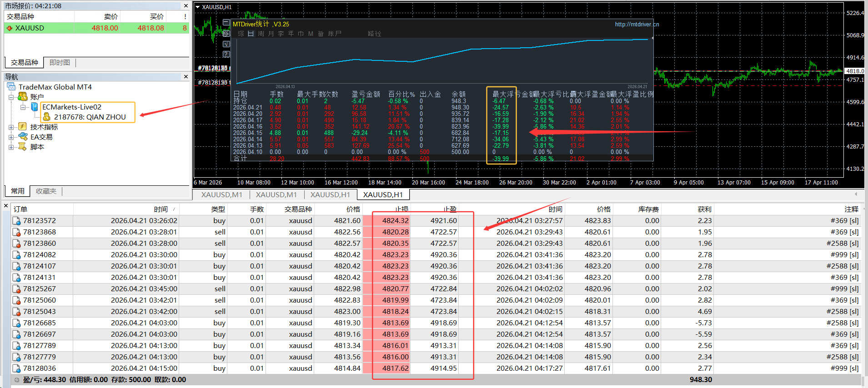
Task: Click the XAUUSD down-arrow symbol icon
Action: tap(10, 28)
